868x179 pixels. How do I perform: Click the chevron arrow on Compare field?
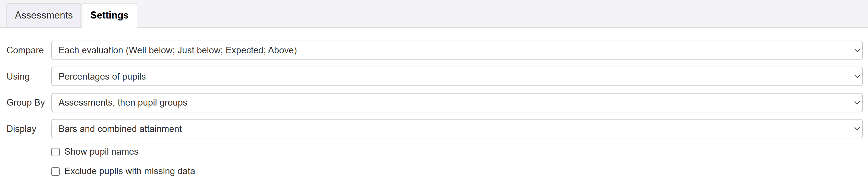coord(857,51)
